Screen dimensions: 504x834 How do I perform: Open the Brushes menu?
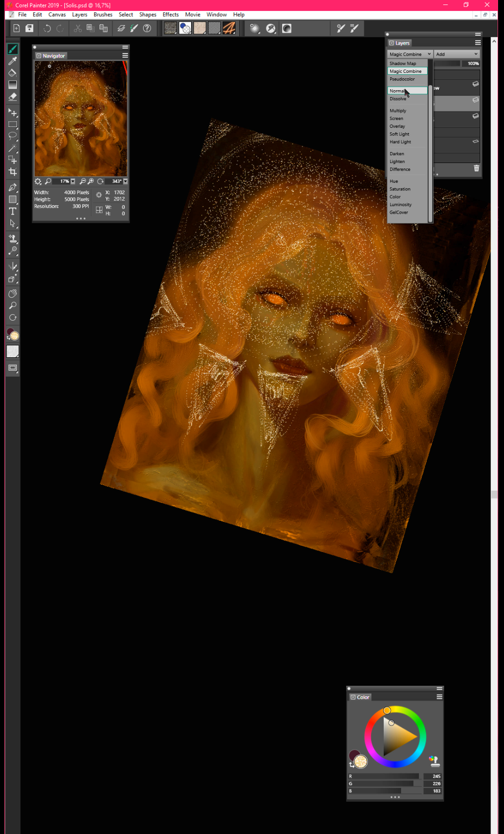103,14
